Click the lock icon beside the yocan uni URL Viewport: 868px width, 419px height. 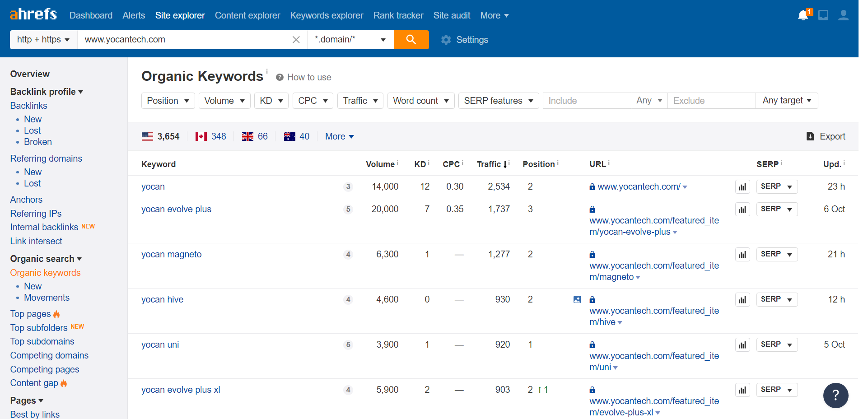[592, 345]
